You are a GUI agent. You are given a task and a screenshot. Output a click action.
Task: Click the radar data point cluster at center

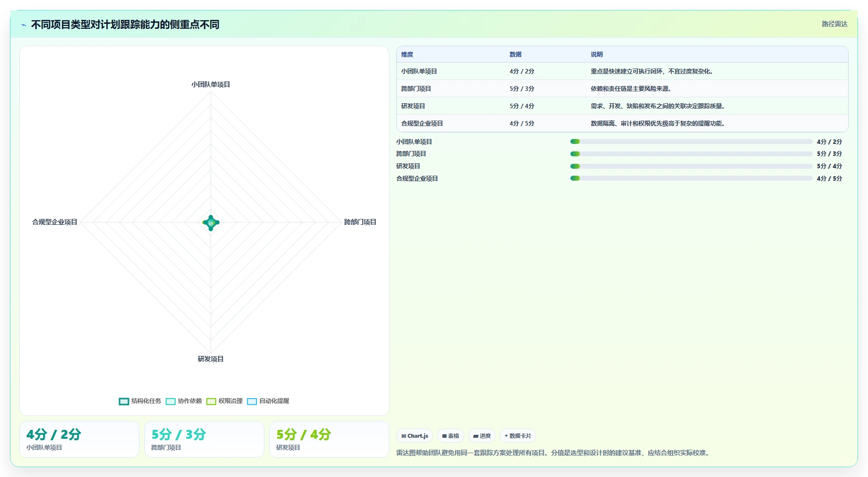[211, 223]
